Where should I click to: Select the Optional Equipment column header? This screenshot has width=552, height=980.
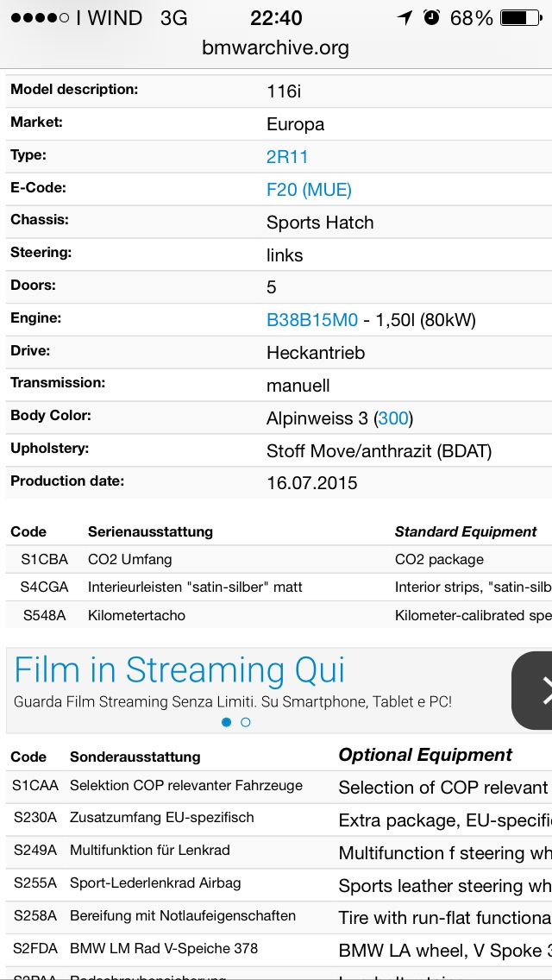pos(426,755)
